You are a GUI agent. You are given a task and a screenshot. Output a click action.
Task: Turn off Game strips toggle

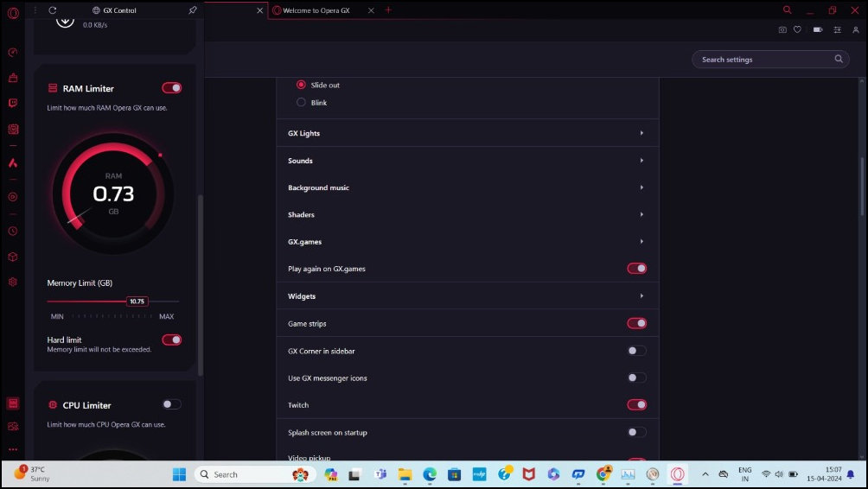pyautogui.click(x=636, y=323)
